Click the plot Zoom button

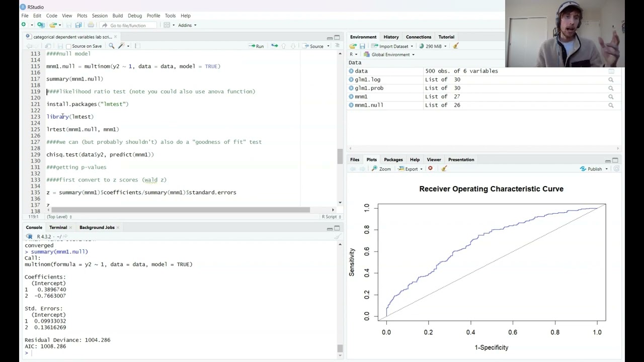tap(381, 169)
